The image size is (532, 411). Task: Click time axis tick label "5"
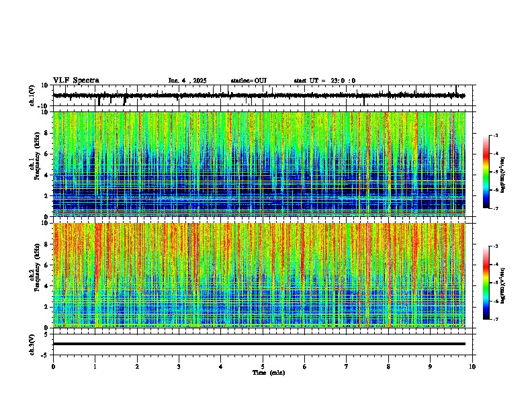[263, 367]
